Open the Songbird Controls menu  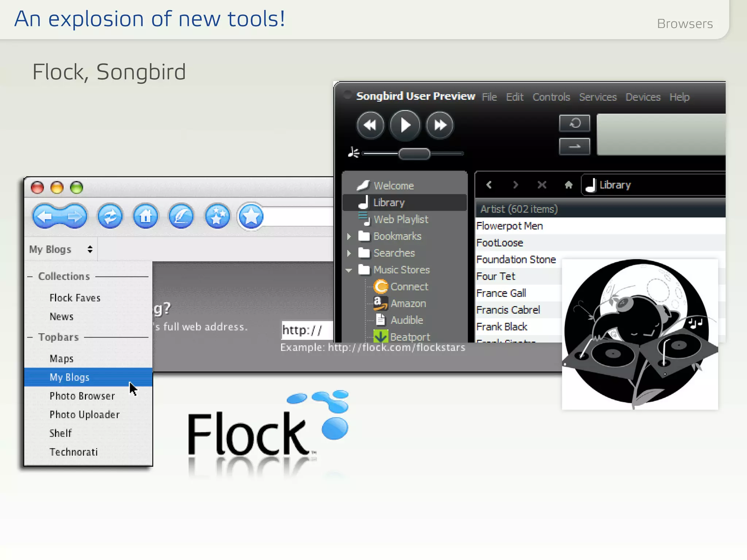(551, 97)
